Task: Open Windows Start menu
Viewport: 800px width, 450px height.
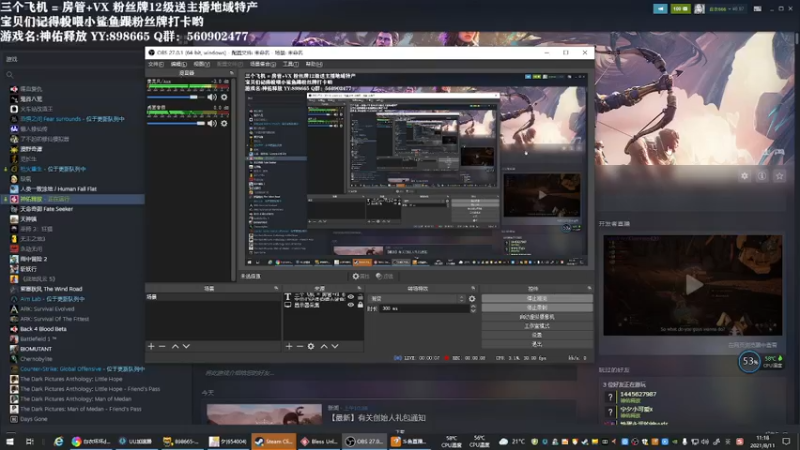Action: pos(10,441)
